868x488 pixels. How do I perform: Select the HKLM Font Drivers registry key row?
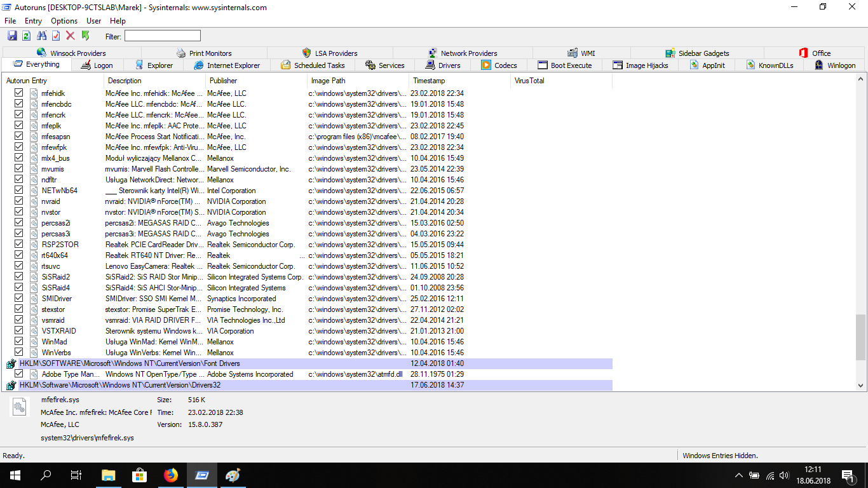point(309,363)
